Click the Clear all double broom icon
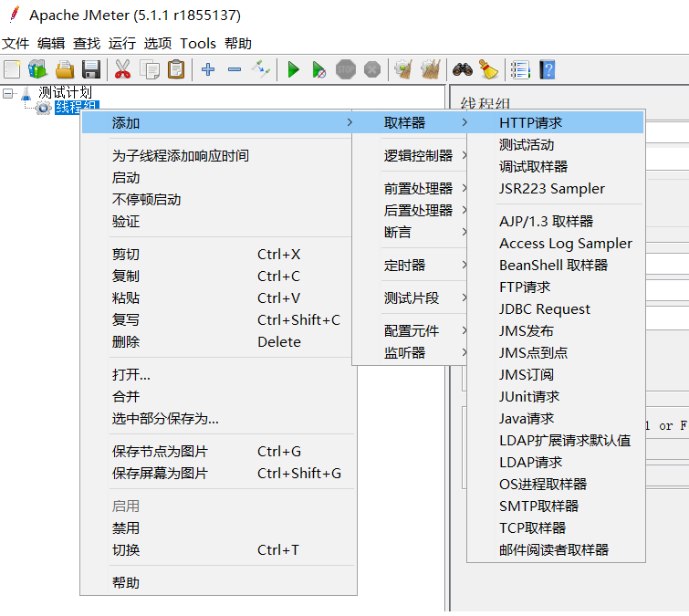 (x=431, y=69)
